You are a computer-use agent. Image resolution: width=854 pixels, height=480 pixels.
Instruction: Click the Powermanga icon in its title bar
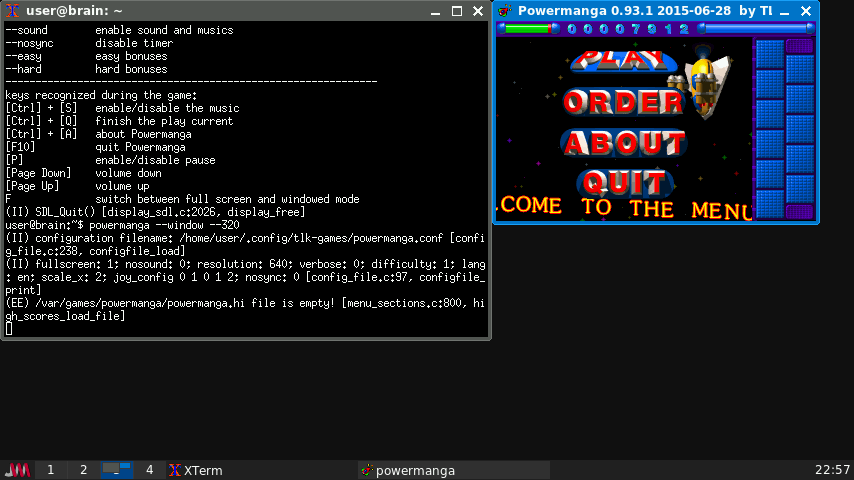click(505, 11)
